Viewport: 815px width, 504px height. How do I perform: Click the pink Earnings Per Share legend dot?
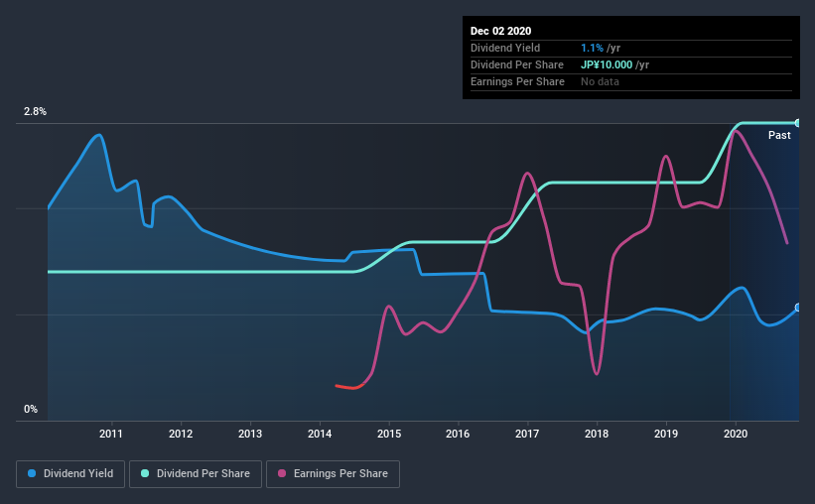[x=283, y=474]
